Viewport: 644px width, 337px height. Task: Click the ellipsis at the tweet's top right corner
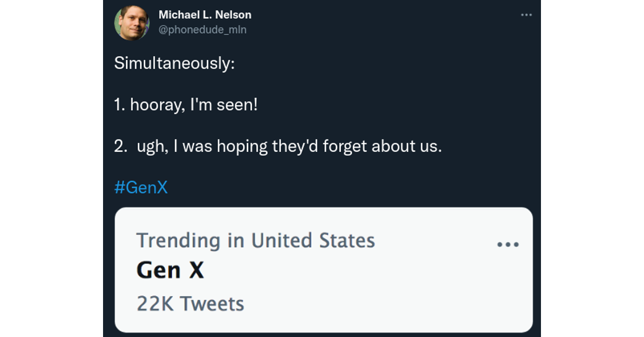pyautogui.click(x=526, y=14)
